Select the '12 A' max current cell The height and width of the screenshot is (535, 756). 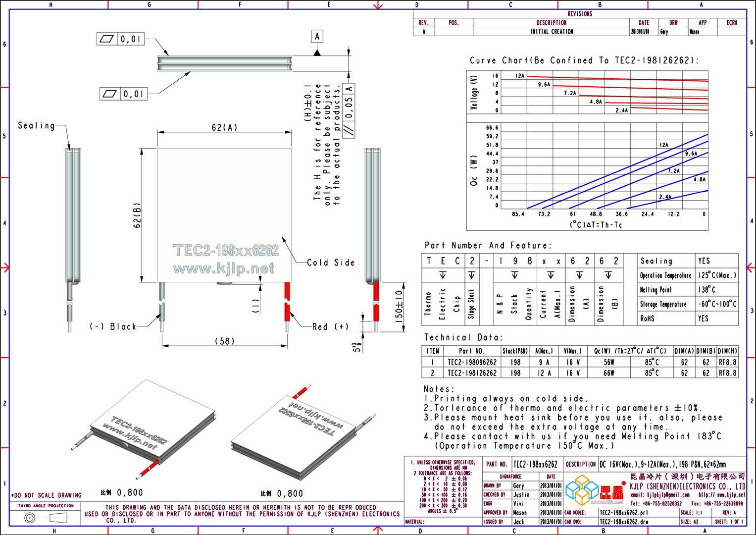coord(544,373)
